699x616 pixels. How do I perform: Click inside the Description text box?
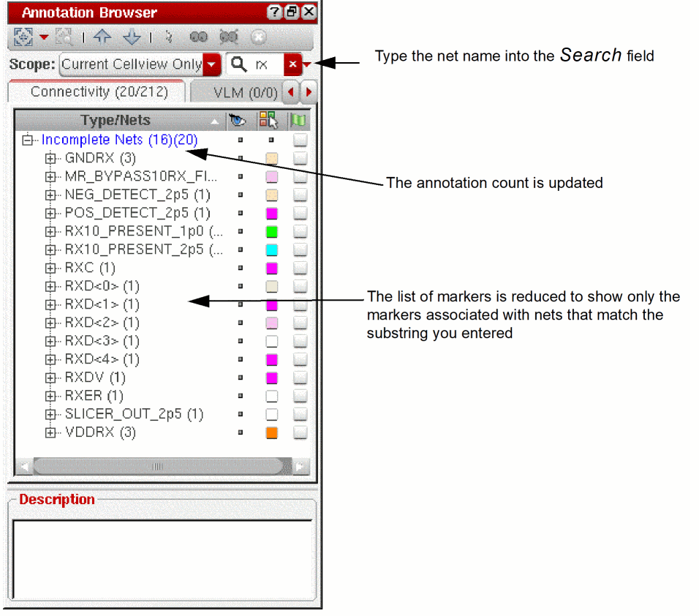(162, 560)
